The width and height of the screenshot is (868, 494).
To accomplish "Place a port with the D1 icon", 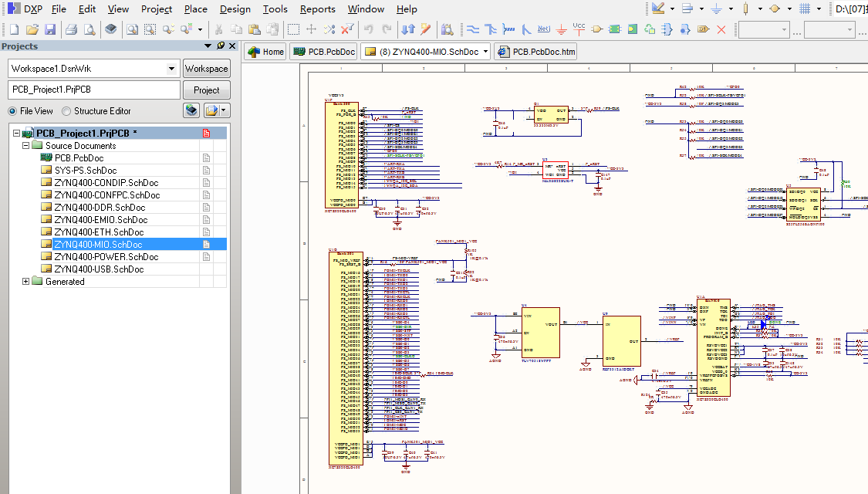I will (x=703, y=29).
